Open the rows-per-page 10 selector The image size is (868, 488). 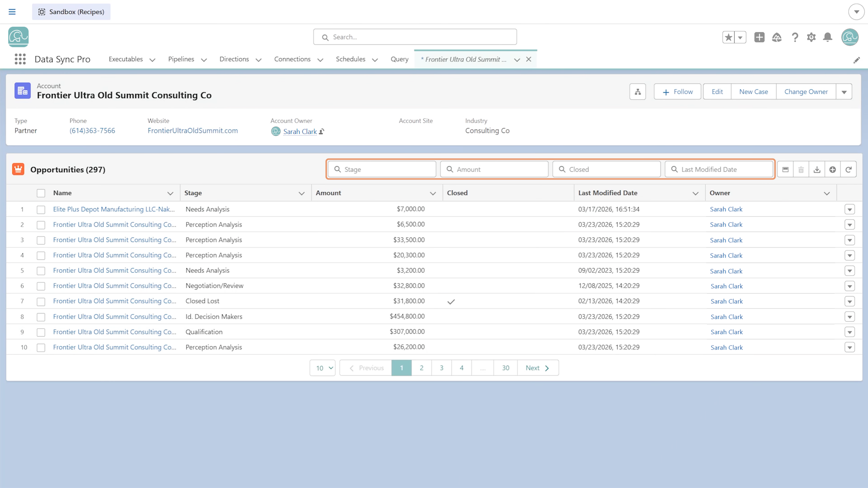(323, 368)
